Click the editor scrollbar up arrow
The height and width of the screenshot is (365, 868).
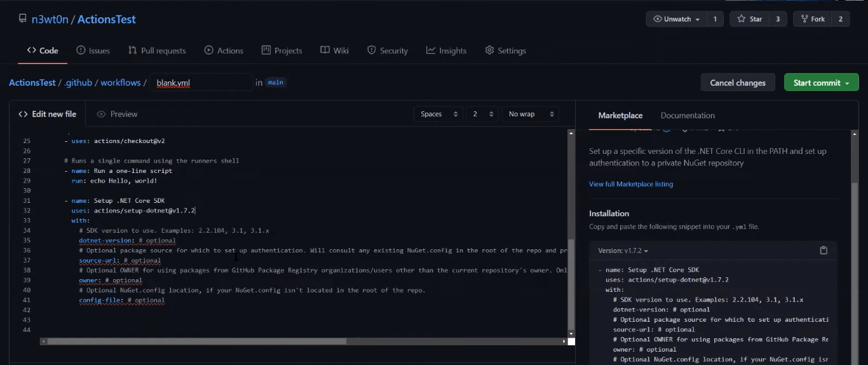coord(571,133)
